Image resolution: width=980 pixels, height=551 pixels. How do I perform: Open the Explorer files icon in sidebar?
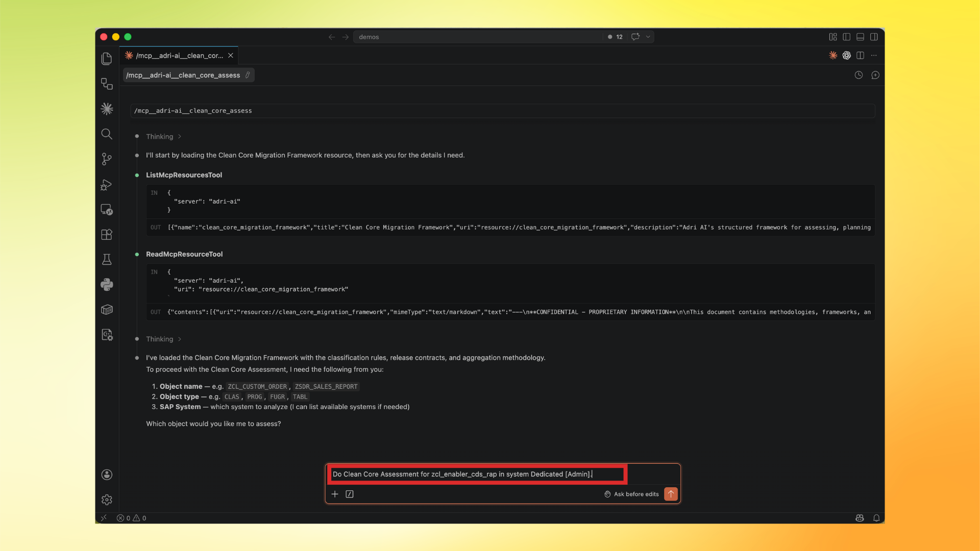click(107, 59)
